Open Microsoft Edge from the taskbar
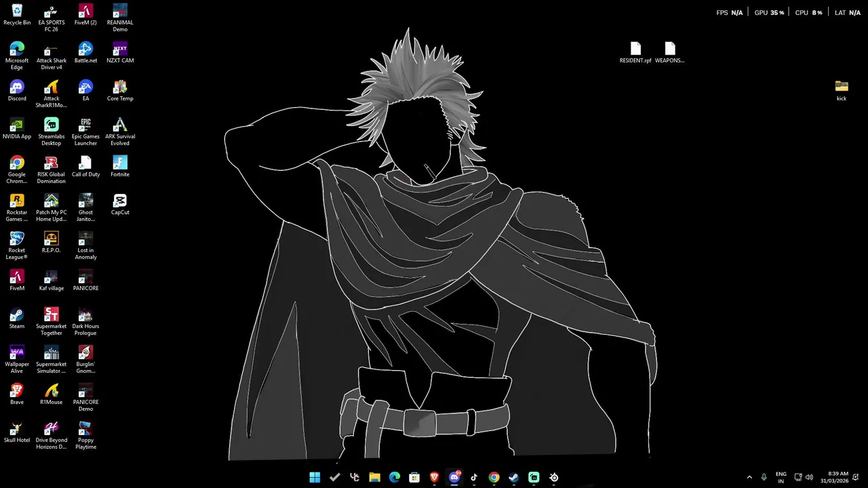This screenshot has height=488, width=868. point(395,477)
